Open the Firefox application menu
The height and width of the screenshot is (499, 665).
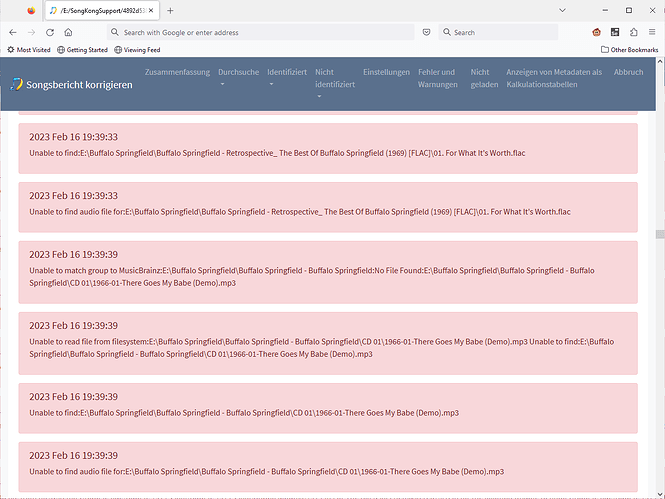652,32
